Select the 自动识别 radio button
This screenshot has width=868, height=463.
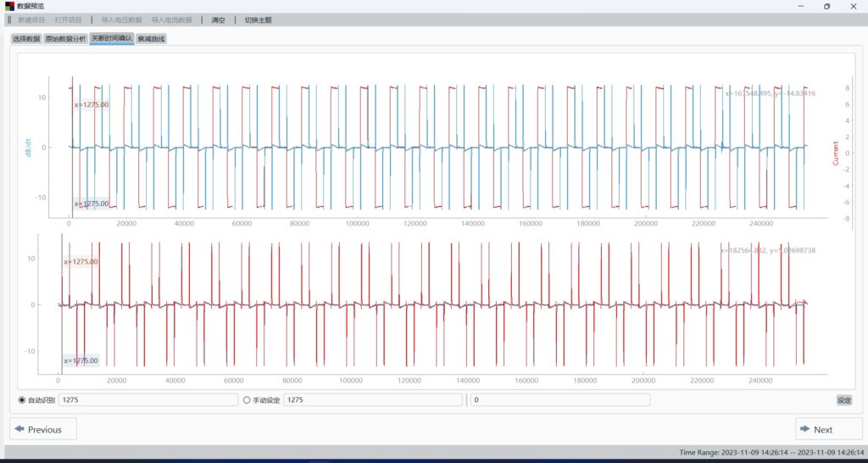[22, 400]
